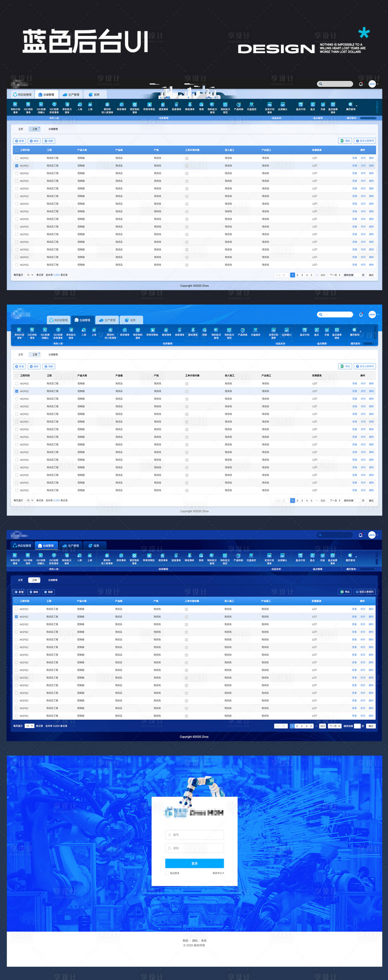Open per-page 15 dropdown in dark-blue dashboard
The width and height of the screenshot is (388, 980).
29,726
